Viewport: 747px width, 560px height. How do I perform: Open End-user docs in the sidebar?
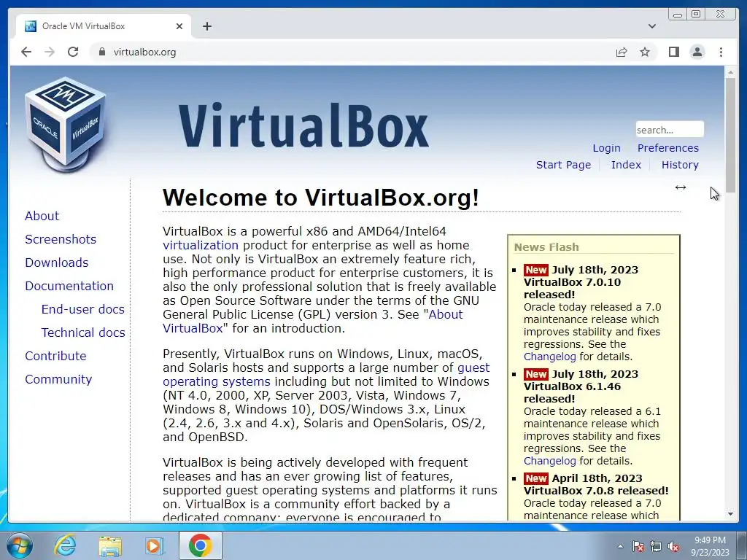[x=83, y=309]
